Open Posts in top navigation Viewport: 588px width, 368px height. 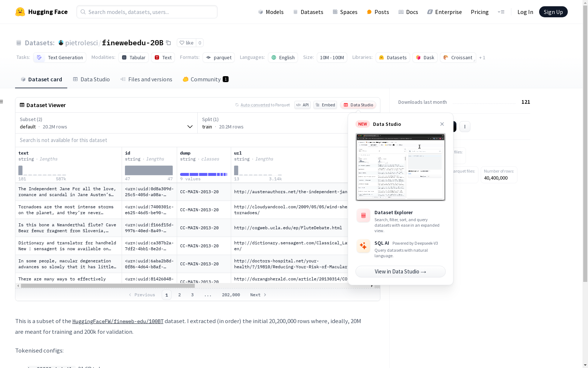[378, 12]
